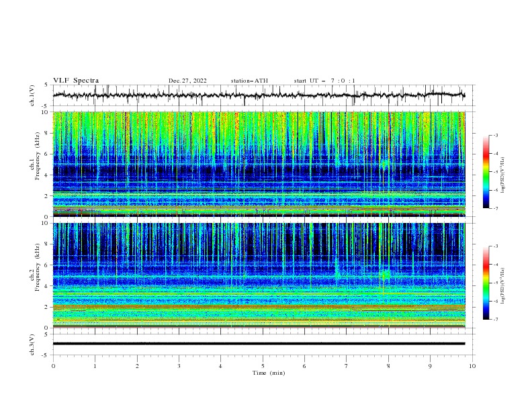Click time axis tick label "3"
532x411 pixels.
[x=179, y=366]
